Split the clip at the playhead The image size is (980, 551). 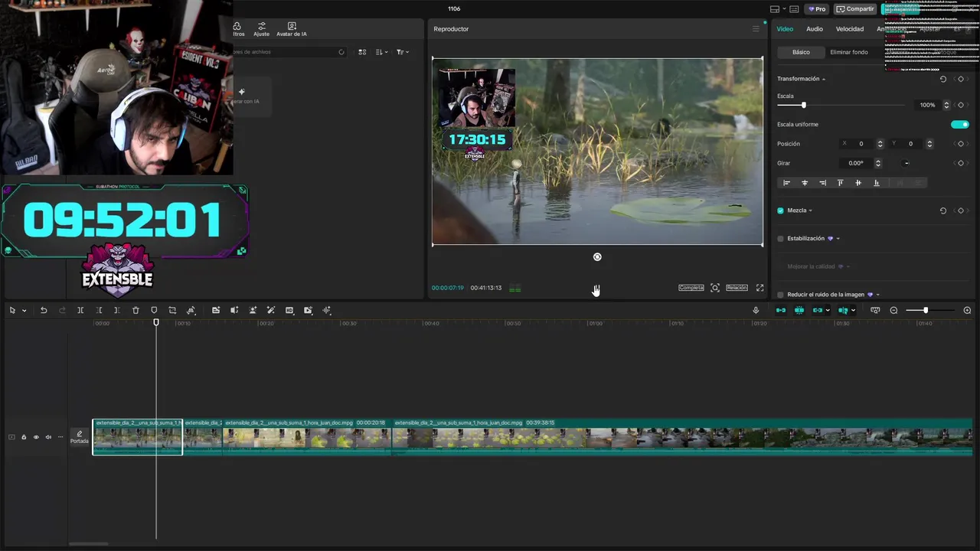[80, 310]
